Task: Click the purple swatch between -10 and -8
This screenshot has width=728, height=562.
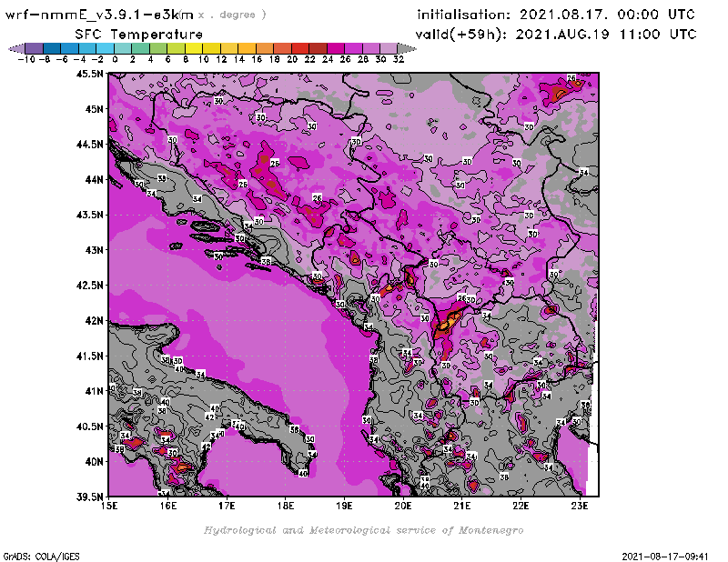Action: point(34,48)
